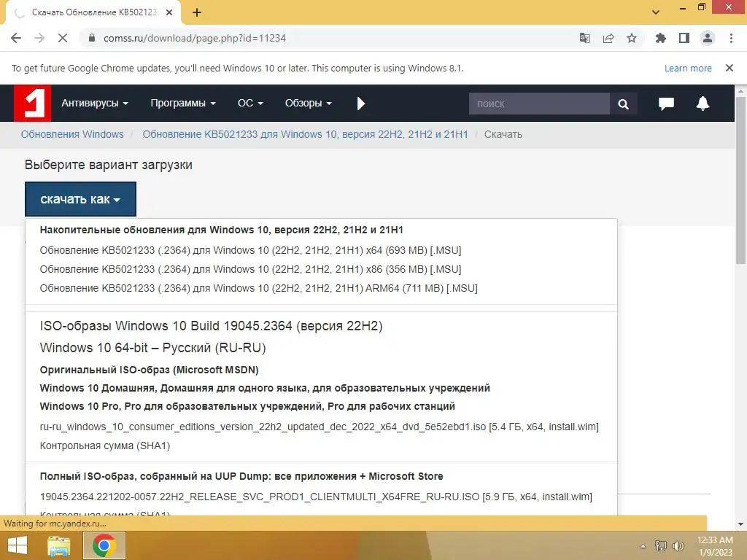Open a new browser tab
Image resolution: width=747 pixels, height=560 pixels.
pyautogui.click(x=197, y=12)
